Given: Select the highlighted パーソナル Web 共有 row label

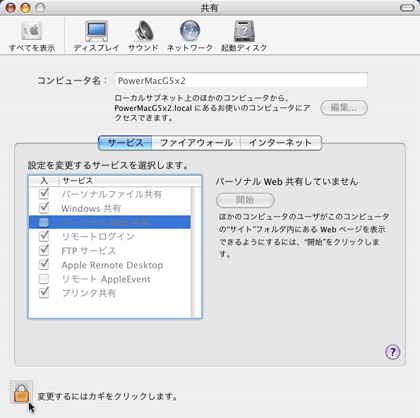Looking at the screenshot, I should pyautogui.click(x=105, y=222).
